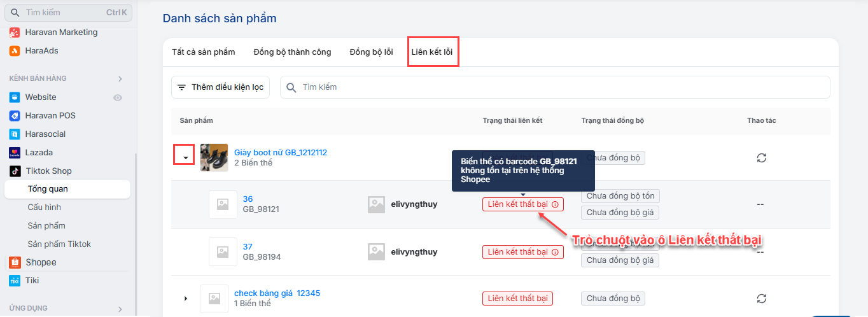Switch to Đồng bộ lỗi tab
The height and width of the screenshot is (317, 868).
372,52
